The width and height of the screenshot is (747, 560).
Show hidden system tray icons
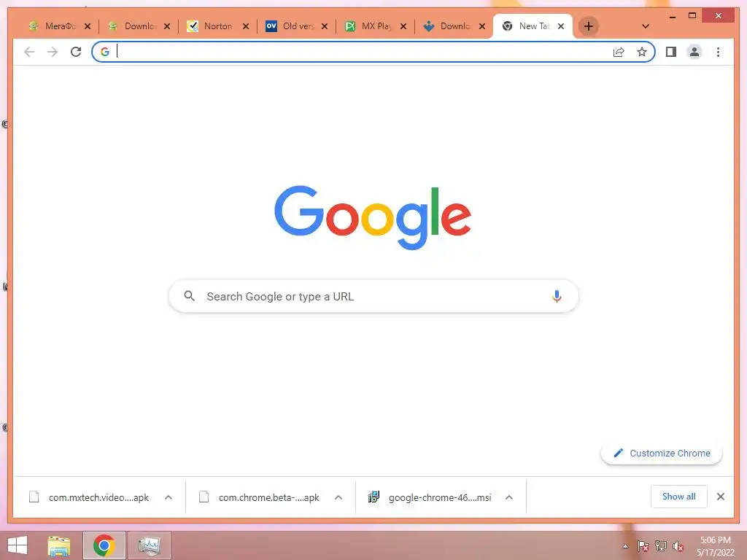(x=625, y=547)
